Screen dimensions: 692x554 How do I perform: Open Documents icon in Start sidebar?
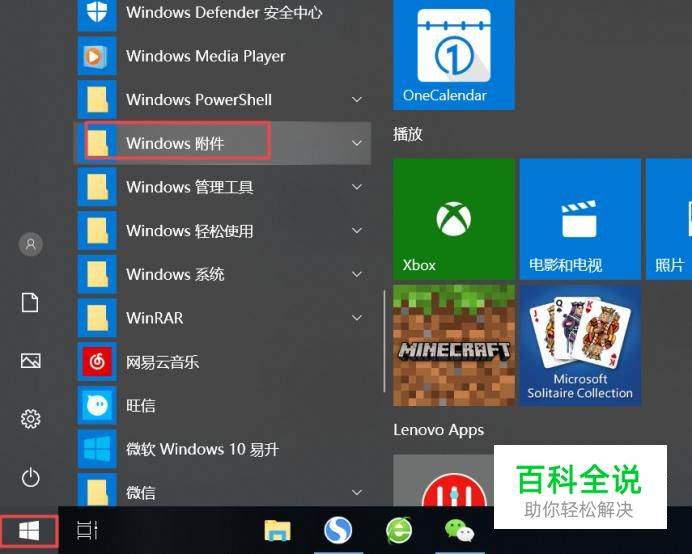coord(30,302)
